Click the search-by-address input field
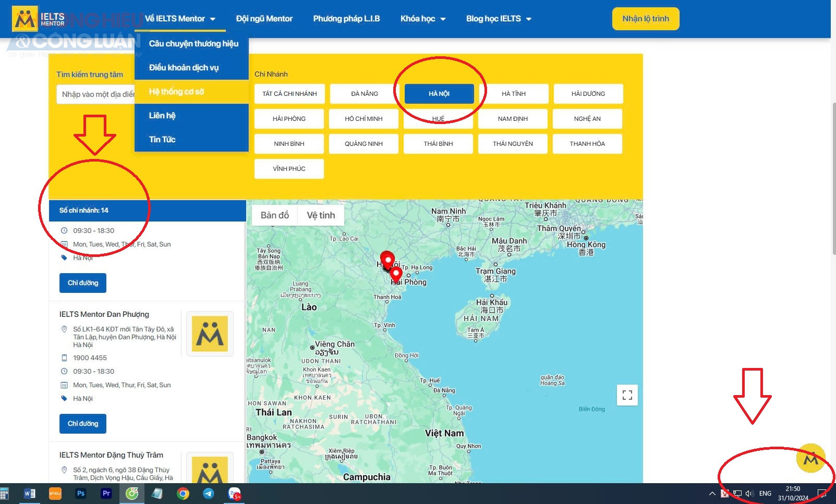This screenshot has width=836, height=504. click(x=96, y=94)
